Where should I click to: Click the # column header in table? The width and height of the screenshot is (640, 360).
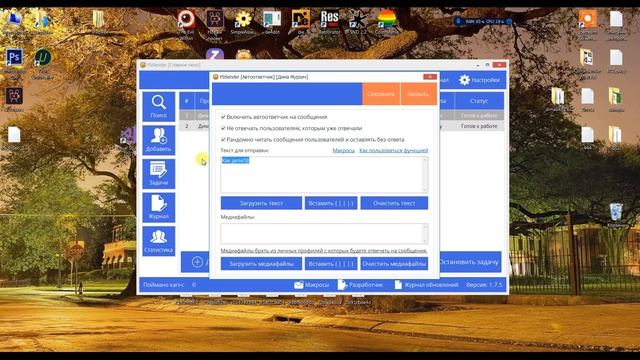coord(187,101)
